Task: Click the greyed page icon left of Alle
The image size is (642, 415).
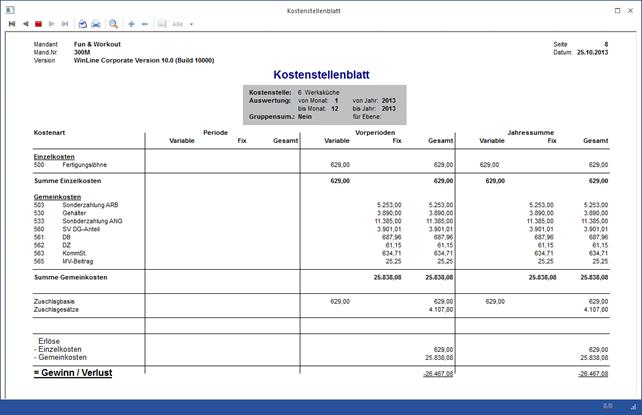Action: coord(162,23)
